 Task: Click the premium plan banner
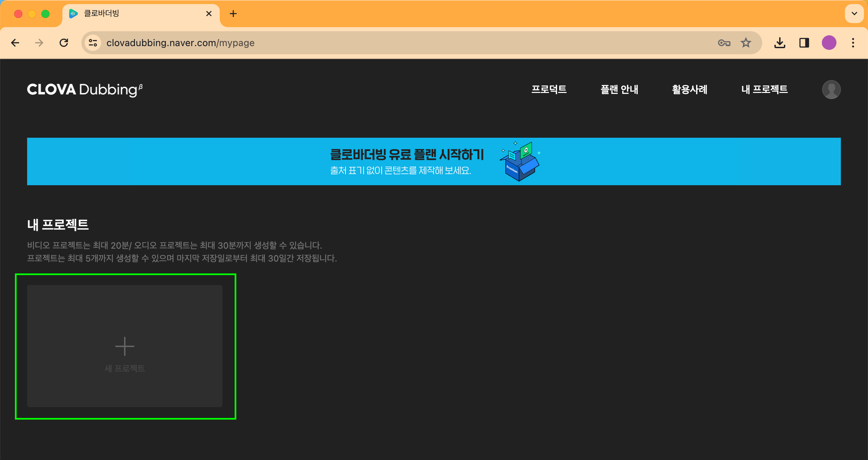click(434, 161)
